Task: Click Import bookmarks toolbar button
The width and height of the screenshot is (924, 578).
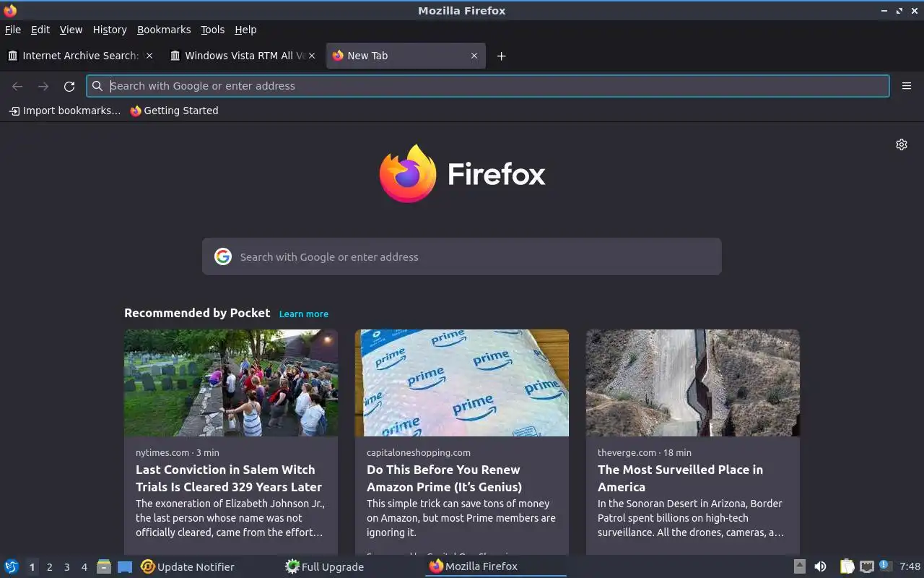Action: pyautogui.click(x=65, y=111)
